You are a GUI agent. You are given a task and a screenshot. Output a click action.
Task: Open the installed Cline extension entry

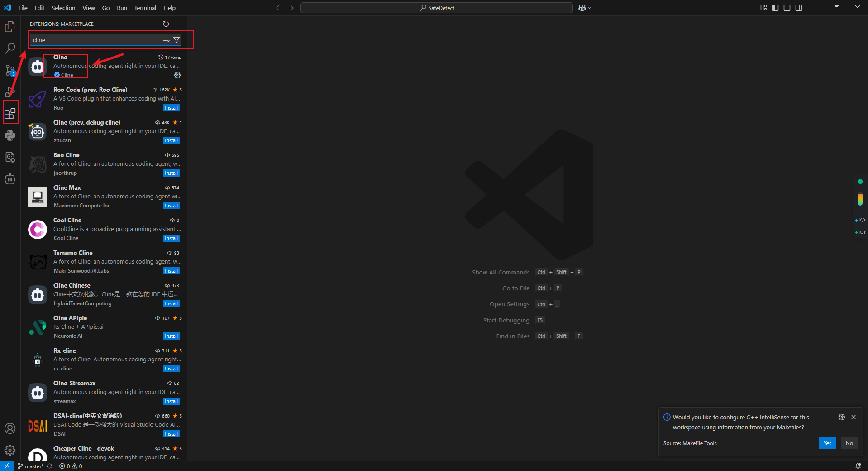[105, 66]
